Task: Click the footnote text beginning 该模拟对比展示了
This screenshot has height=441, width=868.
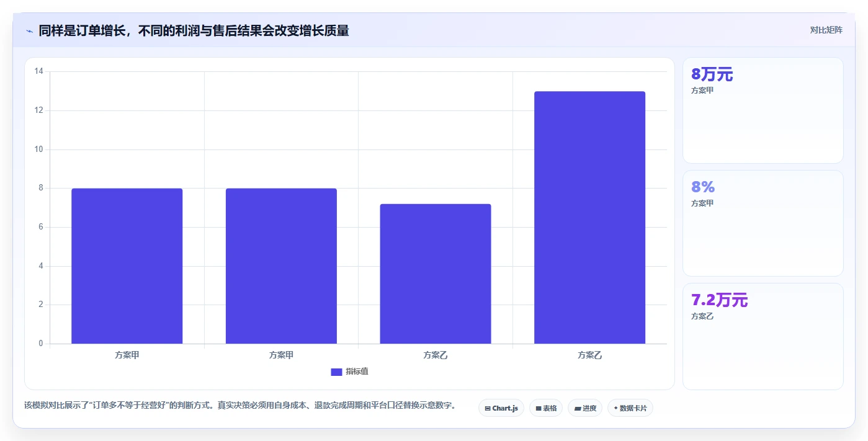Action: click(240, 406)
